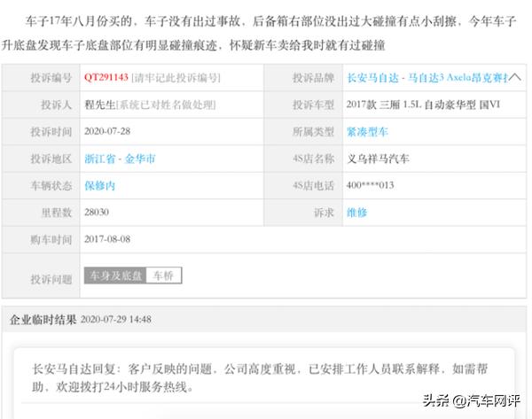Viewport: 532px width, 419px height.
Task: Click the 长安马自达回复 reply text
Action: (260, 377)
